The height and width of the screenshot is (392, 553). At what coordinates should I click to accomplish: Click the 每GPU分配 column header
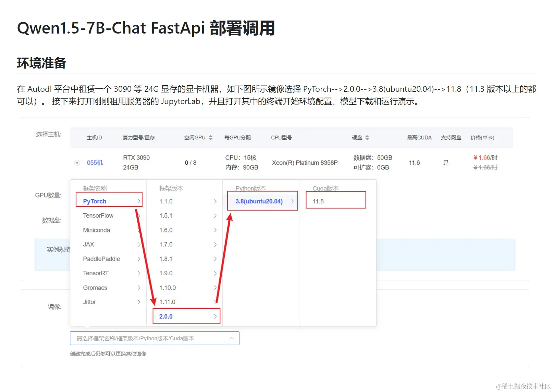point(237,138)
